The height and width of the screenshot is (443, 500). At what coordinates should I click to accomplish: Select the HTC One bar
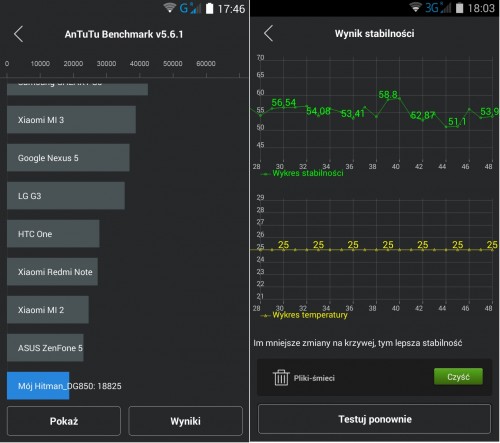click(53, 234)
